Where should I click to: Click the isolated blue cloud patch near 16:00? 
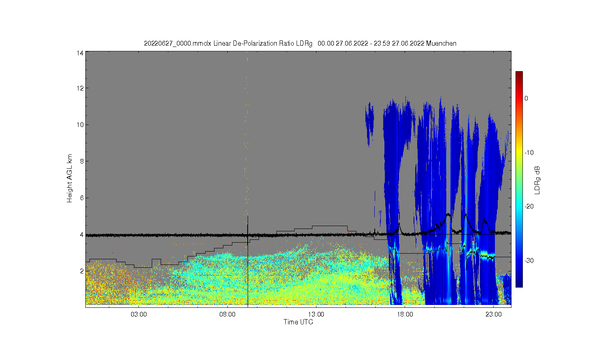pyautogui.click(x=369, y=123)
